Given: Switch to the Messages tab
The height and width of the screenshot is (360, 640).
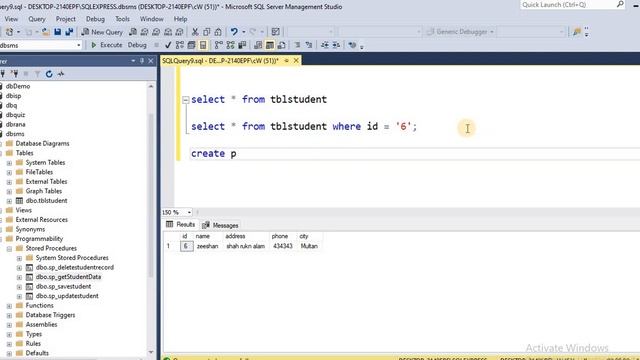Looking at the screenshot, I should (x=220, y=225).
